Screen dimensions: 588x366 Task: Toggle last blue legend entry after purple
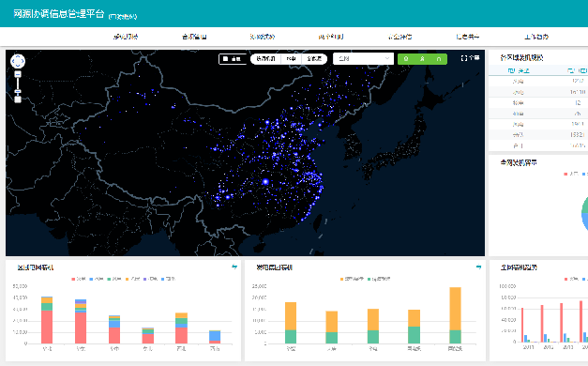click(x=169, y=279)
